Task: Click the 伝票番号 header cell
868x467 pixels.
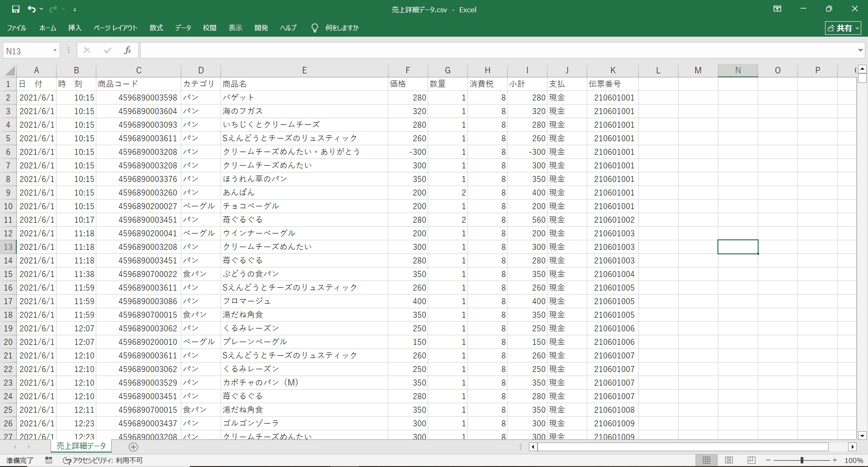Action: pos(613,84)
